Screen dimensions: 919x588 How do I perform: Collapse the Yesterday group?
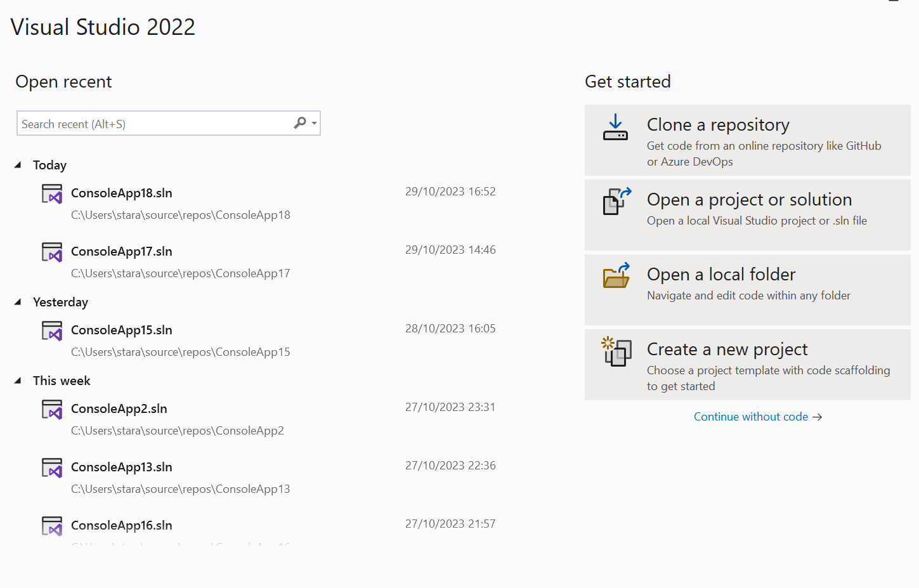(18, 302)
